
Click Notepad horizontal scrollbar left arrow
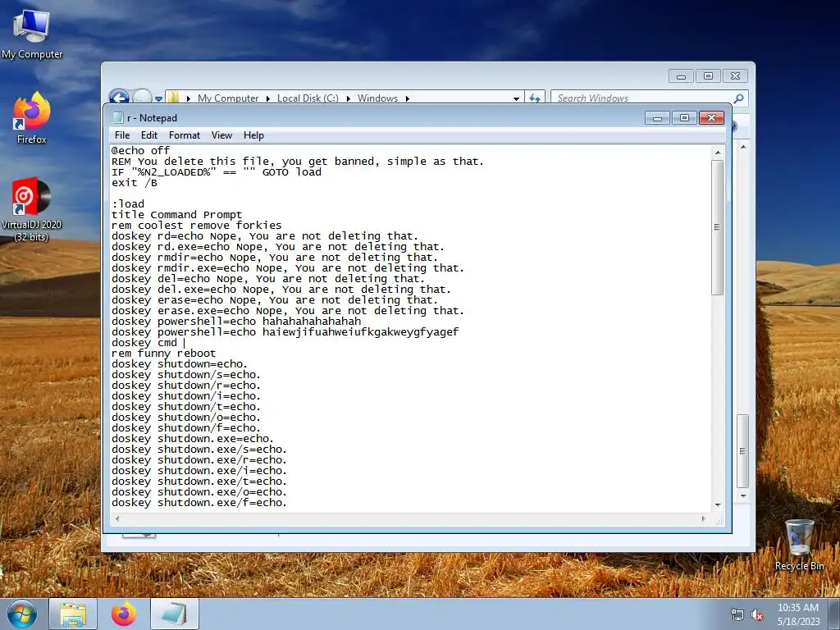(117, 518)
